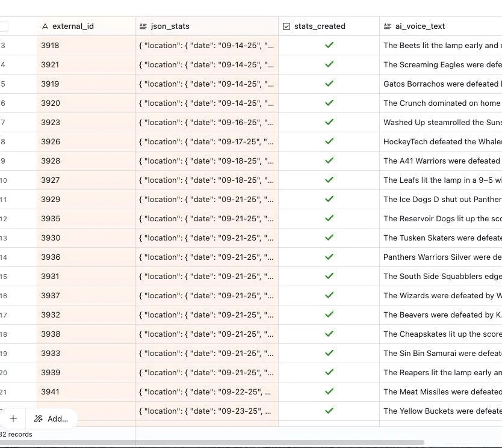Click "The Ice Dogs D shut out" cell
Image resolution: width=502 pixels, height=448 pixels.
(441, 200)
